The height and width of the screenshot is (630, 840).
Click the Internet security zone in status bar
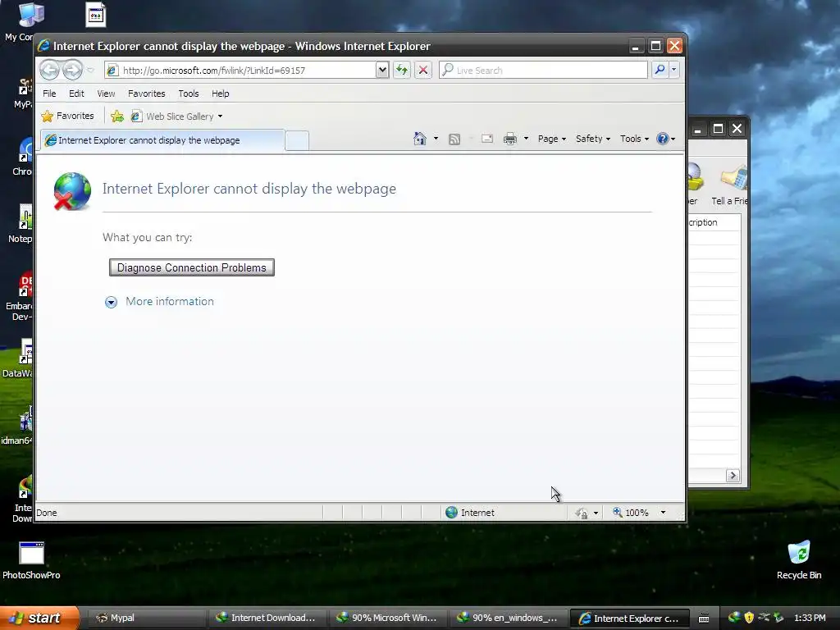[470, 513]
